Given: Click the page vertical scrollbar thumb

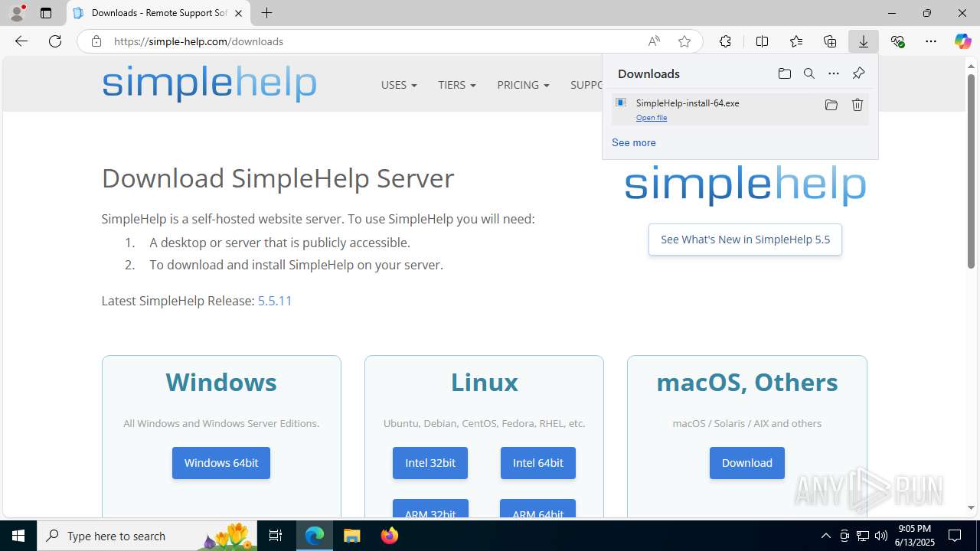Looking at the screenshot, I should click(971, 171).
